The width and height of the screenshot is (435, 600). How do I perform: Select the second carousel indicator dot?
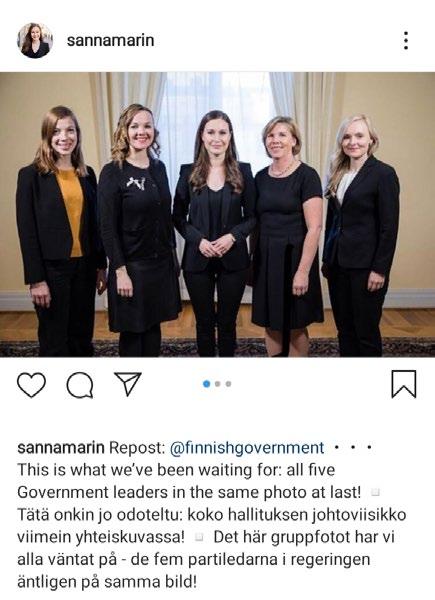[218, 384]
